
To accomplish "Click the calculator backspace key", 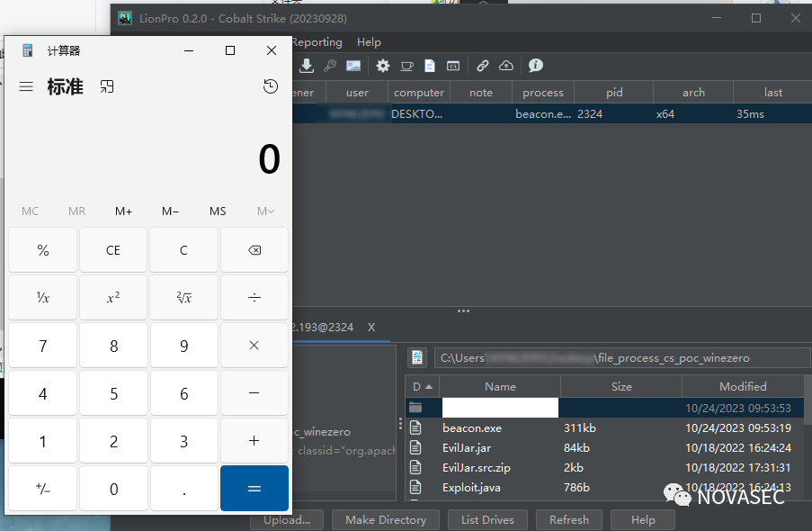I will pyautogui.click(x=254, y=250).
